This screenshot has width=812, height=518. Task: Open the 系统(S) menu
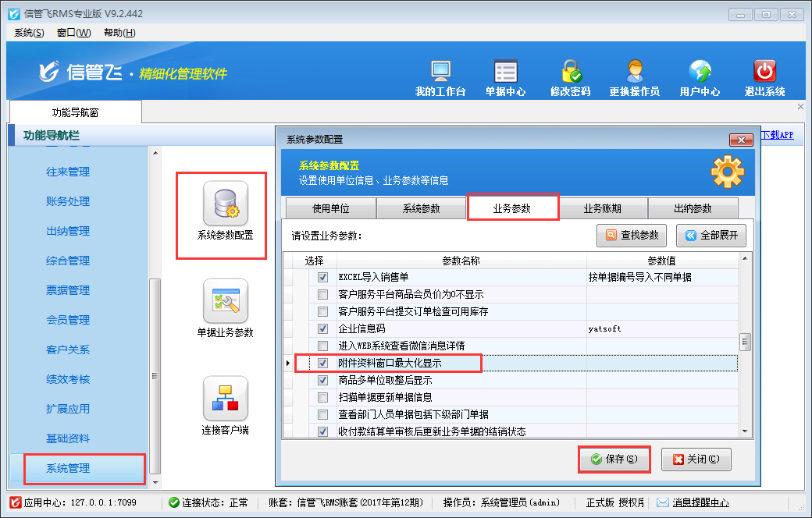pyautogui.click(x=29, y=32)
